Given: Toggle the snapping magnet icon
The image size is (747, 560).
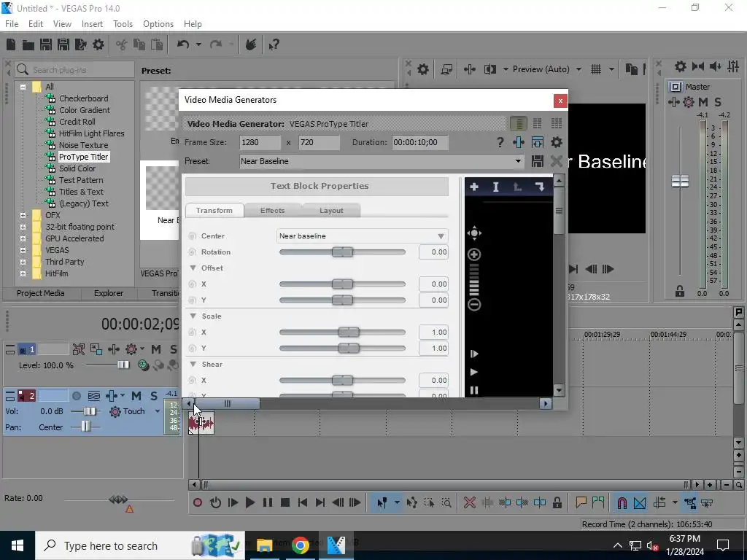Looking at the screenshot, I should [x=622, y=502].
